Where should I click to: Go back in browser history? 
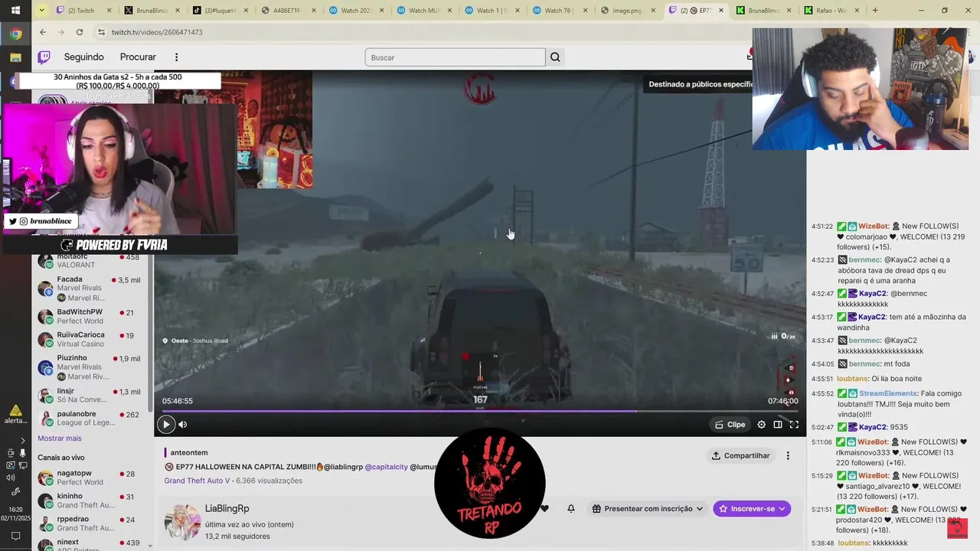click(x=43, y=32)
